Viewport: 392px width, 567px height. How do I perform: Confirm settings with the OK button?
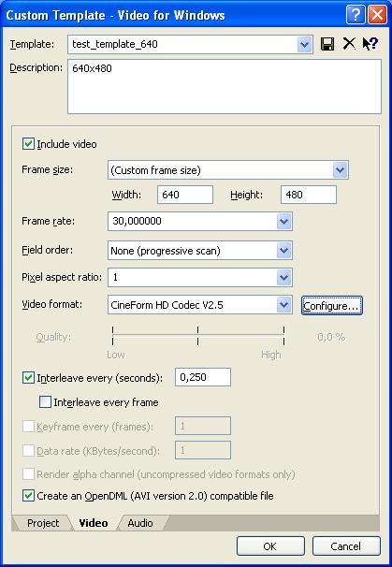[x=270, y=546]
